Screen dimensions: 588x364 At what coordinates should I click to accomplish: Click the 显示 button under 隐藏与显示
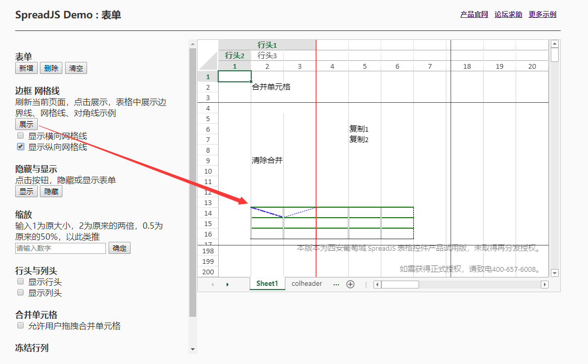(x=26, y=191)
